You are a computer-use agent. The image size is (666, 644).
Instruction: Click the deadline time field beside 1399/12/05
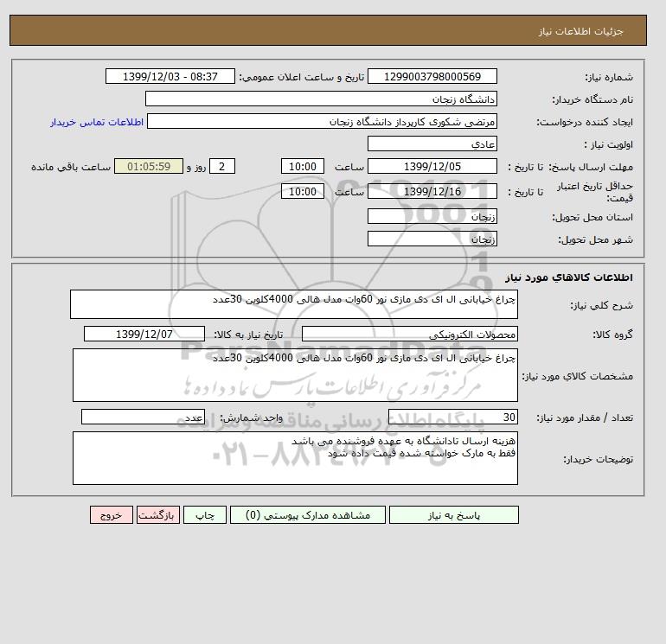303,167
